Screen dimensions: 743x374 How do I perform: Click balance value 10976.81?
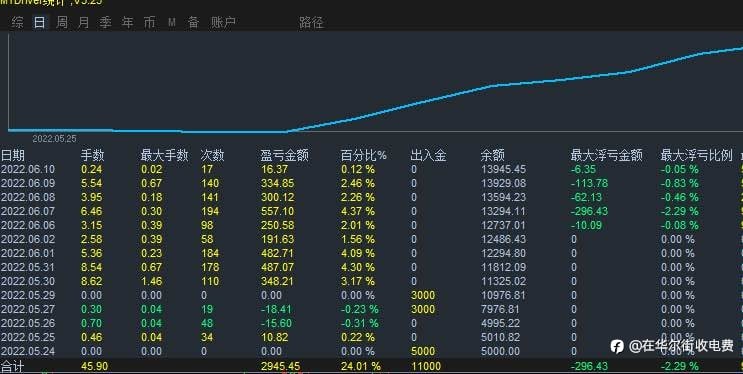coord(503,295)
